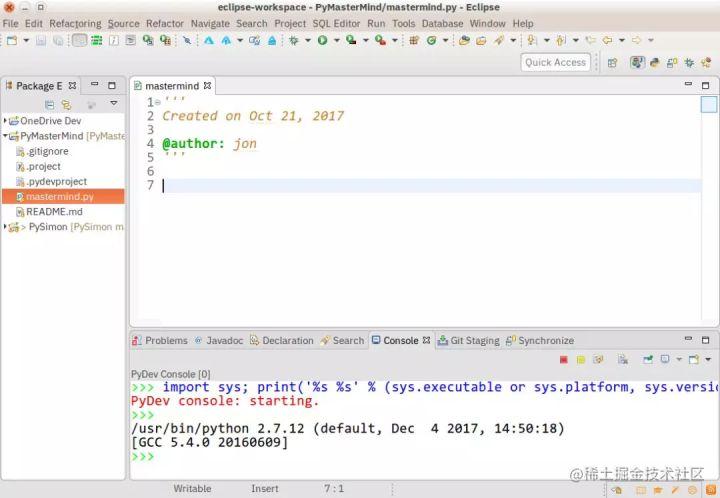The width and height of the screenshot is (720, 498).
Task: Click the Save All icon
Action: [x=58, y=40]
